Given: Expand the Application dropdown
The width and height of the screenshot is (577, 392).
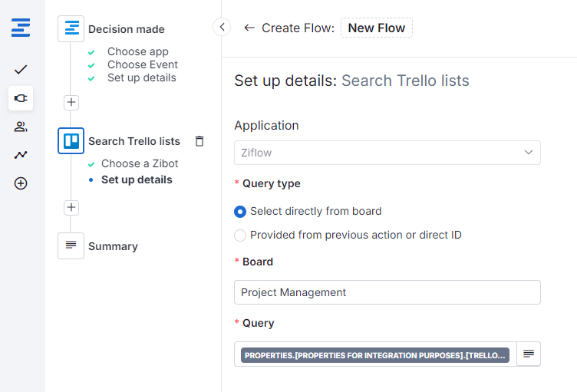Looking at the screenshot, I should (x=387, y=153).
